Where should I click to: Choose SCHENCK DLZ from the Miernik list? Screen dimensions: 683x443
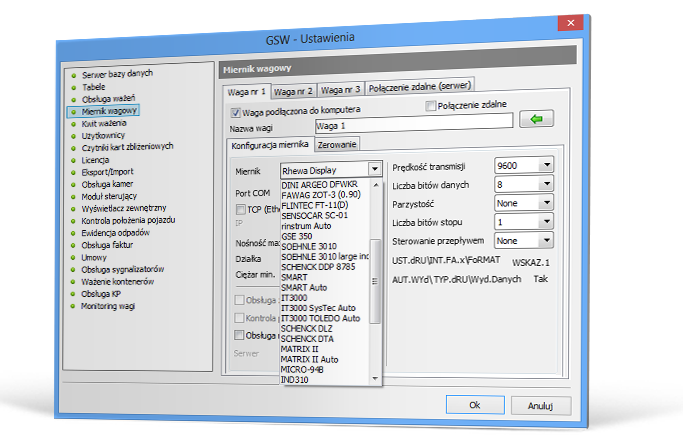[306, 328]
